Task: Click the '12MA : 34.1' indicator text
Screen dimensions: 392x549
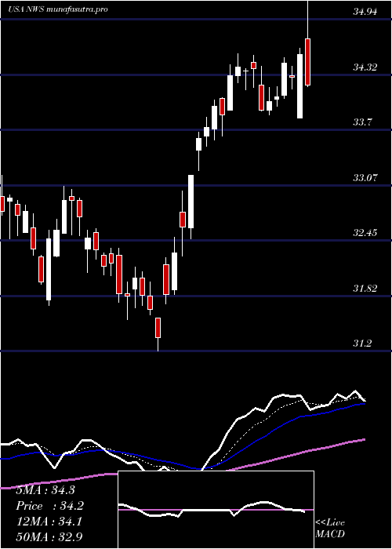Action: [x=49, y=522]
